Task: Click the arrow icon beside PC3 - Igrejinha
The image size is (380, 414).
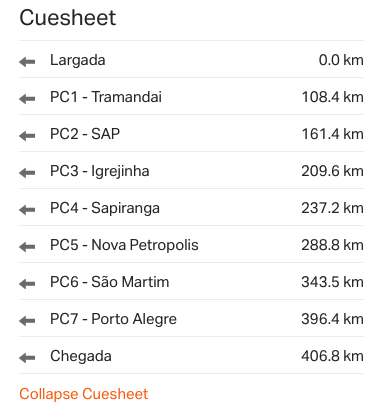Action: pos(27,173)
